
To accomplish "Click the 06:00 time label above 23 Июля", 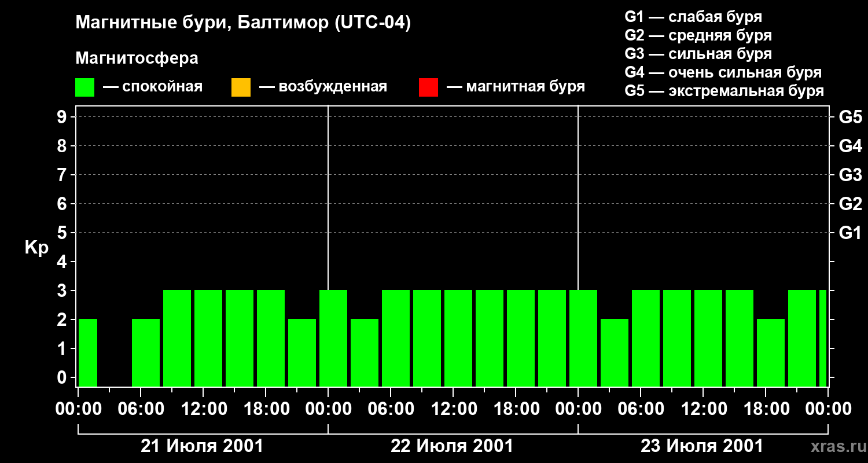I will [x=641, y=409].
